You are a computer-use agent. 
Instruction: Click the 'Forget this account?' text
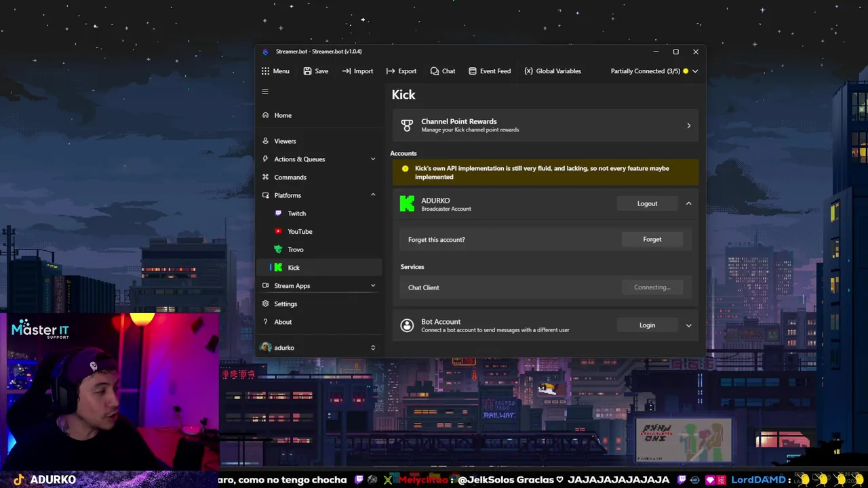(x=437, y=239)
